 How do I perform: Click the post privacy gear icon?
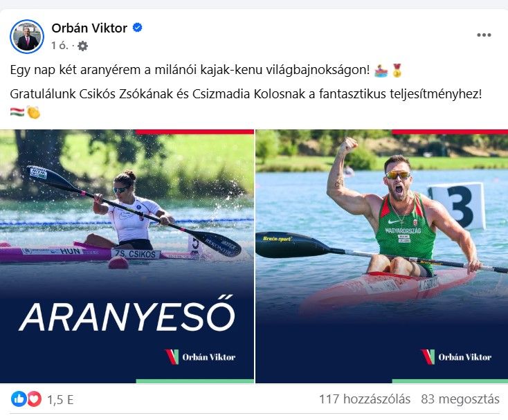point(82,46)
